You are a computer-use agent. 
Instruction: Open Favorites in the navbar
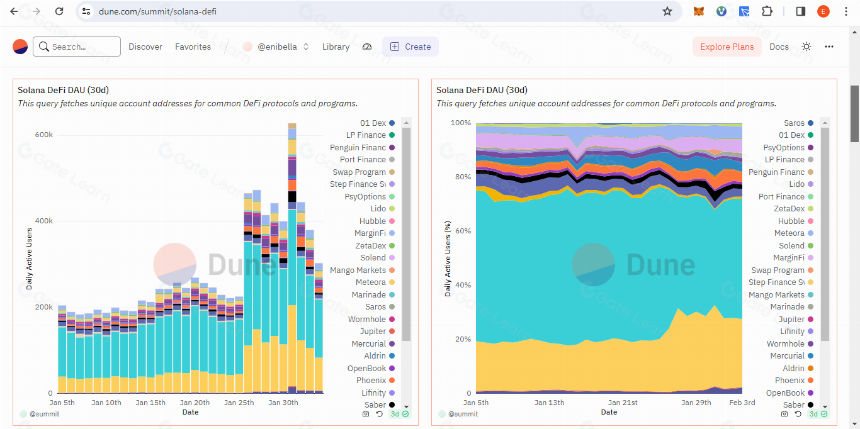pos(193,47)
